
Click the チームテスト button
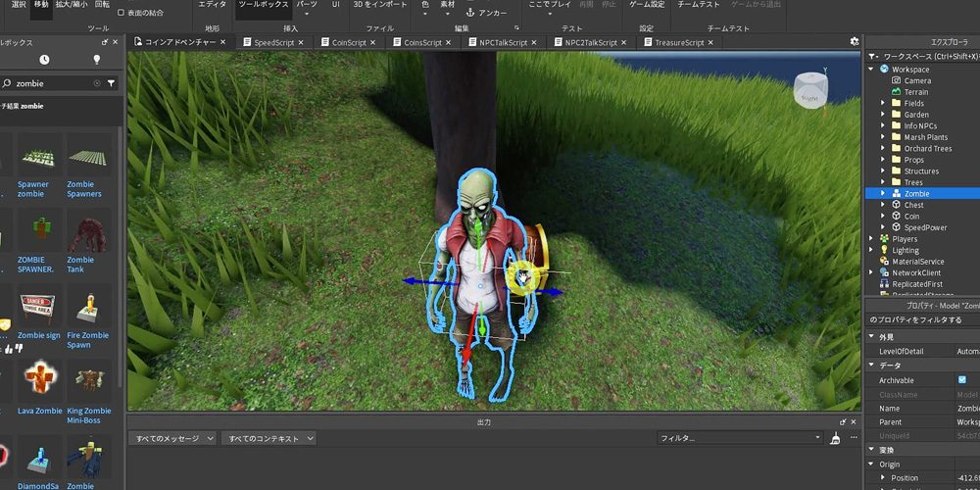pyautogui.click(x=698, y=5)
